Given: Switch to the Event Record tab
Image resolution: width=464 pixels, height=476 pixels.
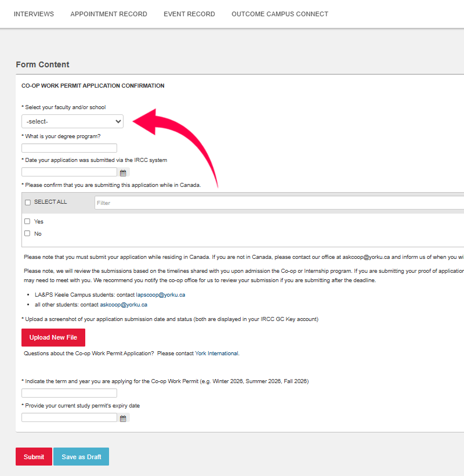Looking at the screenshot, I should 189,14.
